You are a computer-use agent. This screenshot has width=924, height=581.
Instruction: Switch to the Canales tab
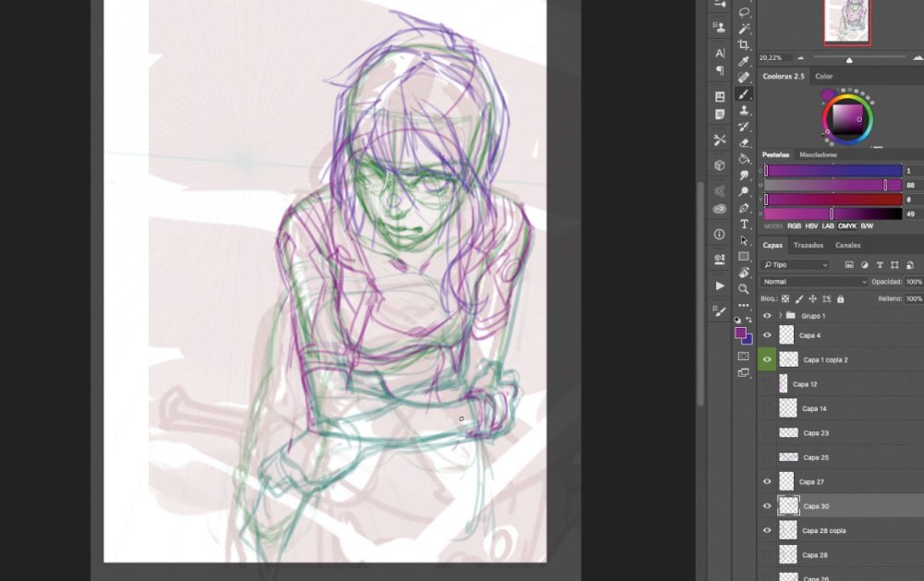point(847,245)
